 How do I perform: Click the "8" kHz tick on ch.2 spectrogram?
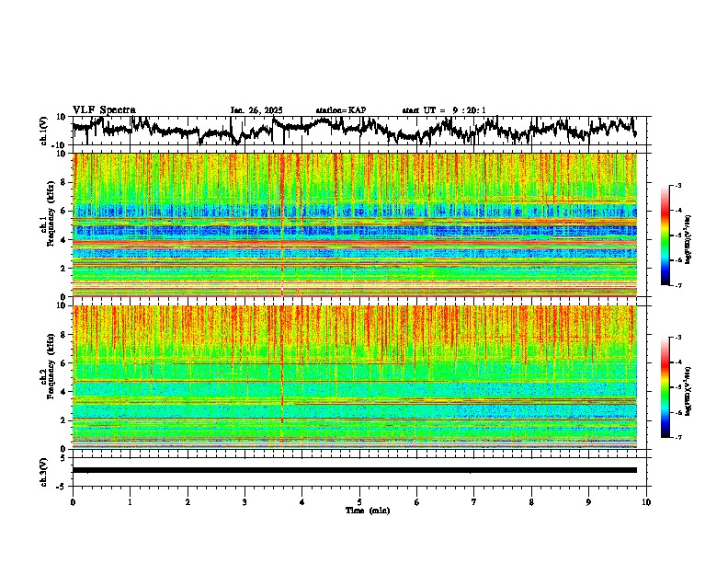(64, 335)
